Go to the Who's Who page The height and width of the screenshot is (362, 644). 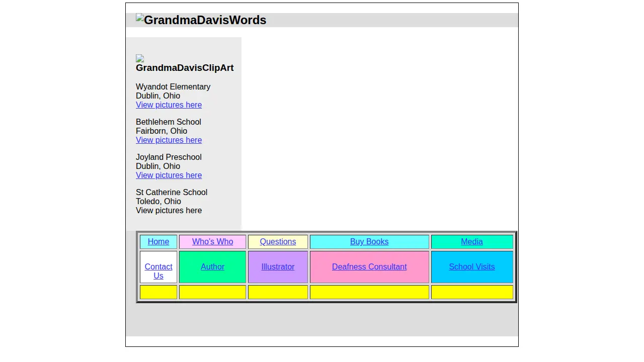click(212, 242)
